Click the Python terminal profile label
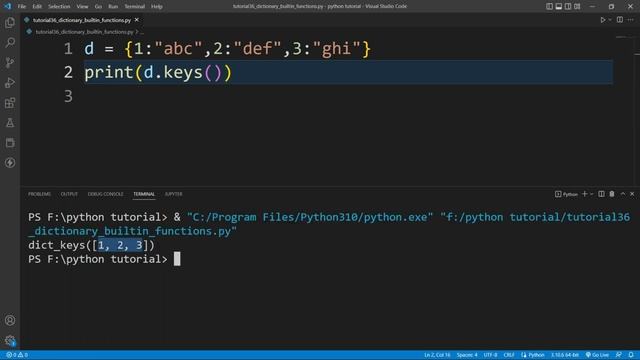 [x=566, y=194]
